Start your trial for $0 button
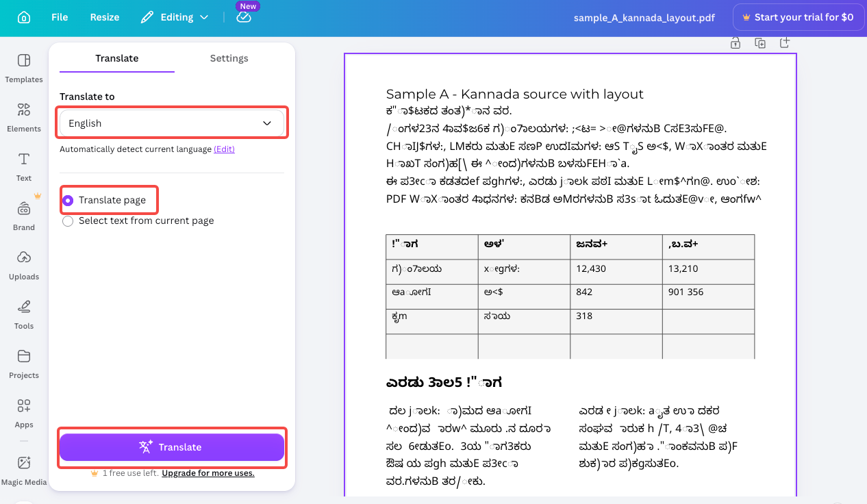 click(798, 18)
